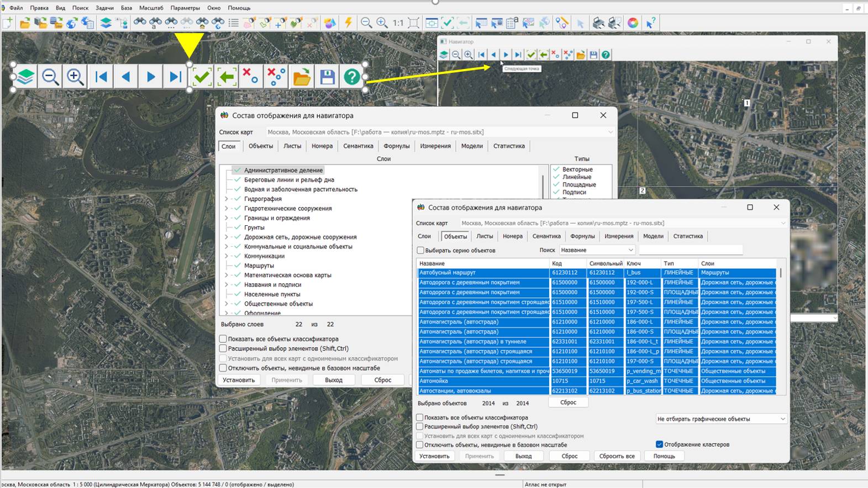This screenshot has width=868, height=488.
Task: Expand the 'Гидрография' layer tree node
Action: pyautogui.click(x=227, y=199)
